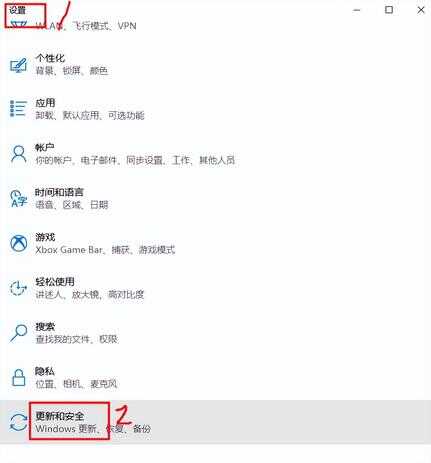Open the 个性化 personalization icon

pyautogui.click(x=18, y=65)
